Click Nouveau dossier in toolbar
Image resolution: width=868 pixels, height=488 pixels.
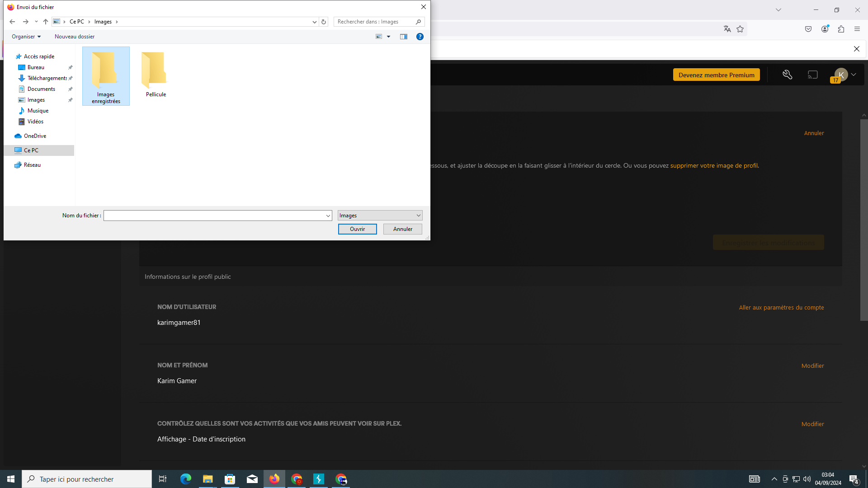click(75, 37)
